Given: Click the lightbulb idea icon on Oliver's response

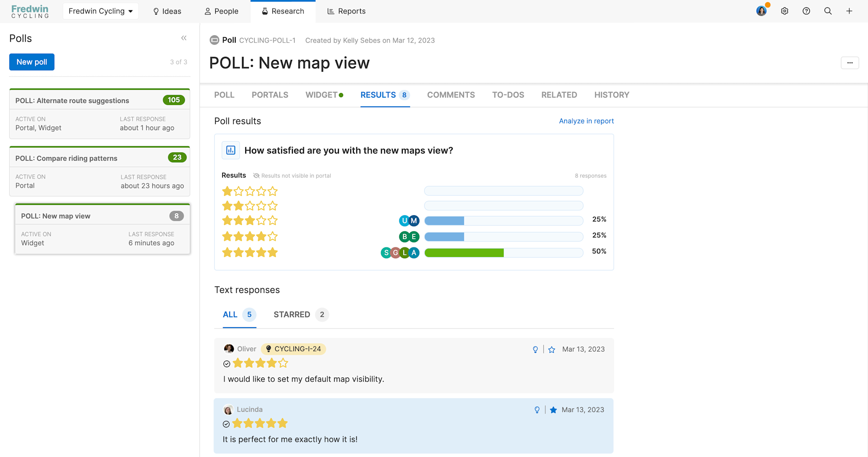Looking at the screenshot, I should (x=535, y=349).
